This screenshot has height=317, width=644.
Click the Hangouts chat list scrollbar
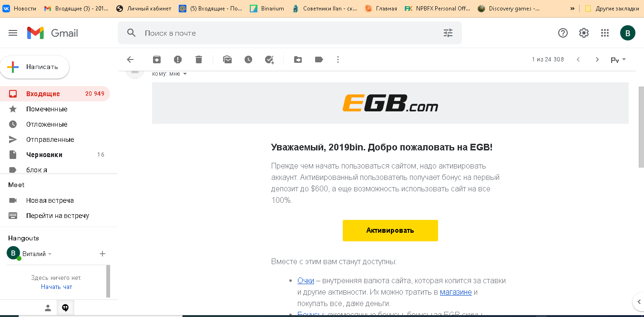108,281
